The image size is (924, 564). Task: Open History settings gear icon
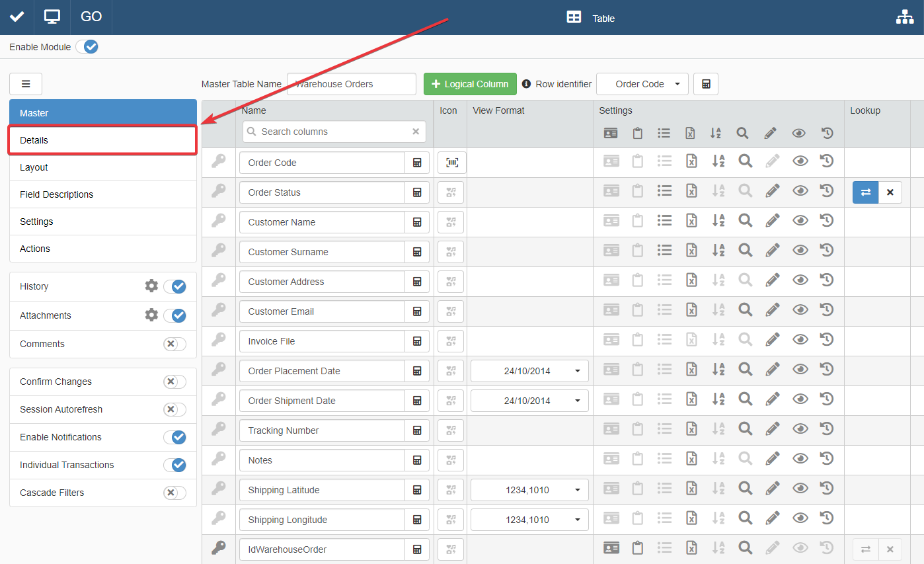(151, 286)
